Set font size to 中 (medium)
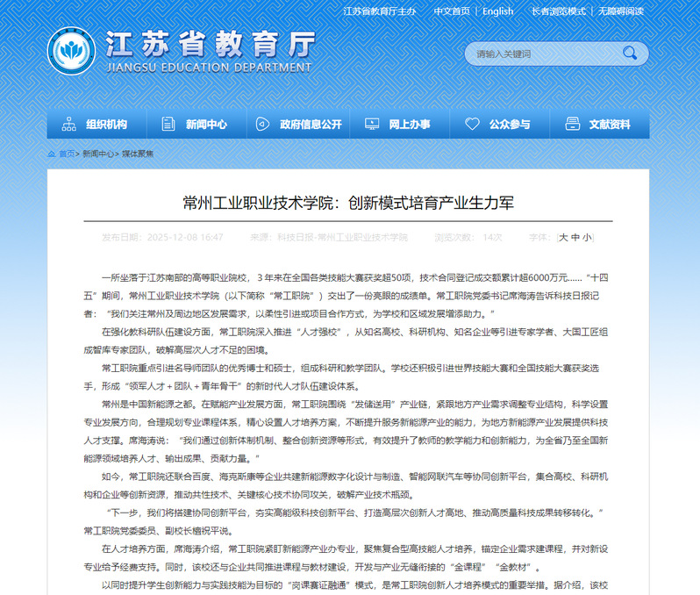 [575, 238]
